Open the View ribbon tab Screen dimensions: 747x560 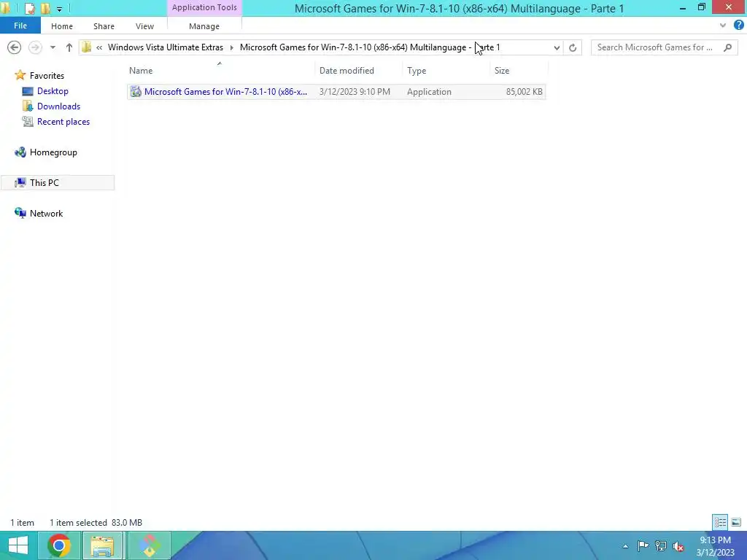(x=144, y=26)
